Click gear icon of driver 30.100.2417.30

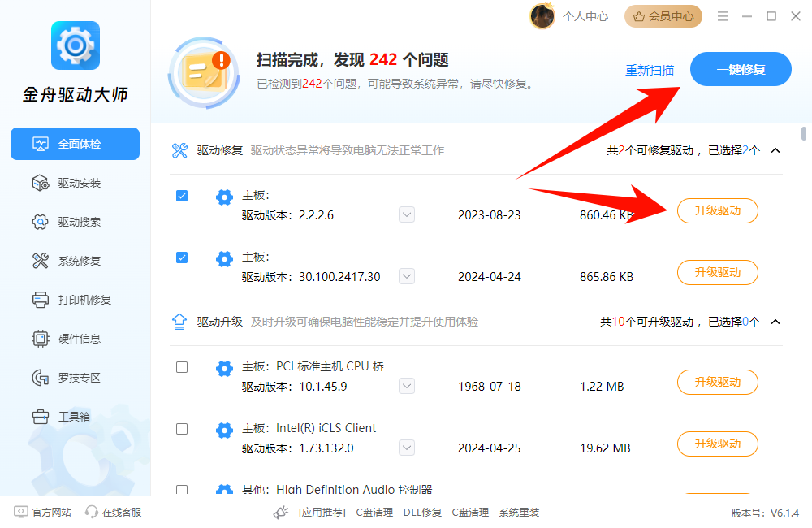coord(224,259)
